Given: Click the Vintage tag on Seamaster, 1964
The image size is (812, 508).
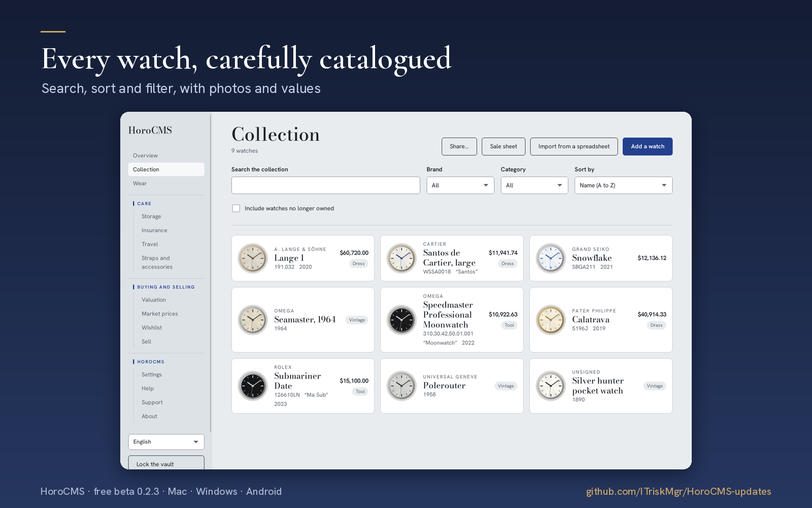Looking at the screenshot, I should tap(357, 320).
